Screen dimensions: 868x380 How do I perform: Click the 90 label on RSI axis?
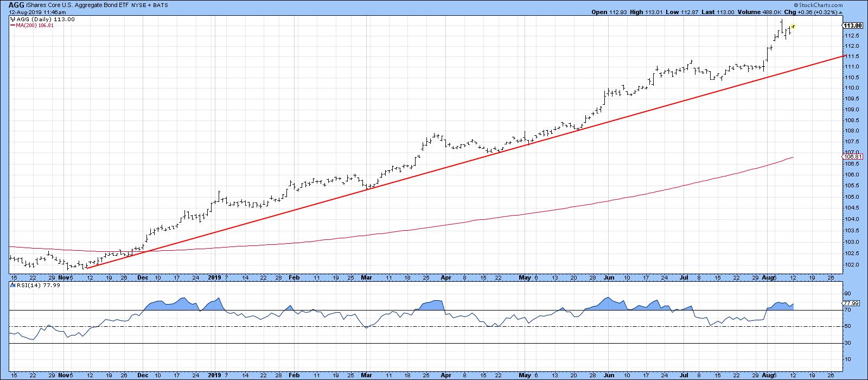click(848, 294)
